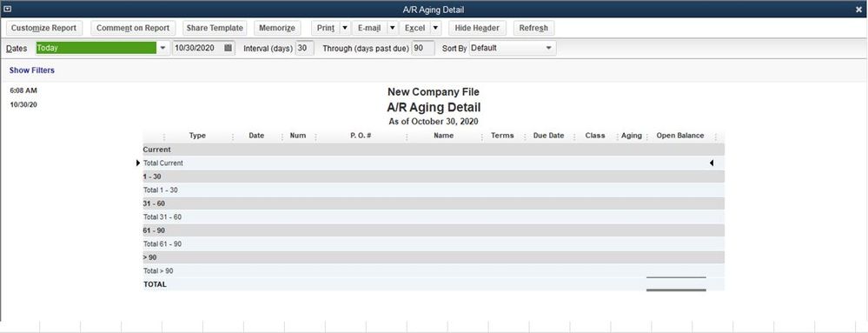Select the > 90 section row

434,257
